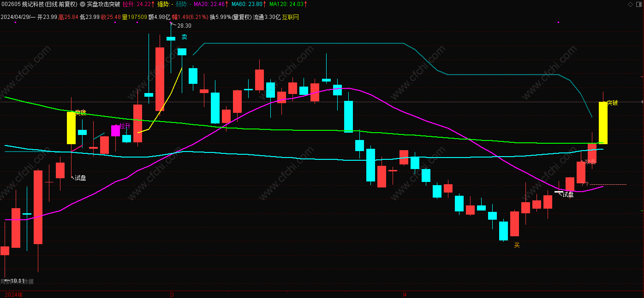
Task: Click indicator name 实盘攻击突破
Action: tap(103, 4)
